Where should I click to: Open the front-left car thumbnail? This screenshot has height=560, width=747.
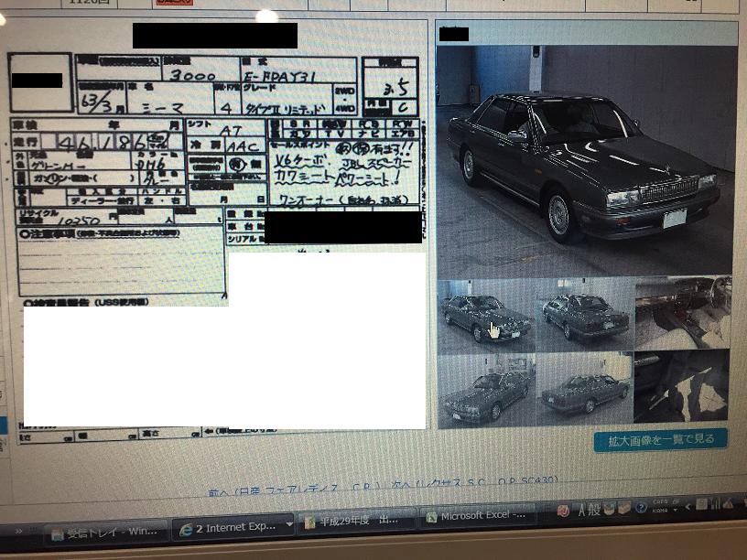coord(483,316)
